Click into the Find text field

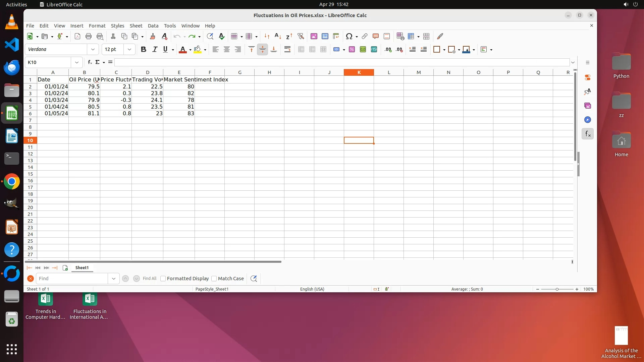tap(72, 279)
